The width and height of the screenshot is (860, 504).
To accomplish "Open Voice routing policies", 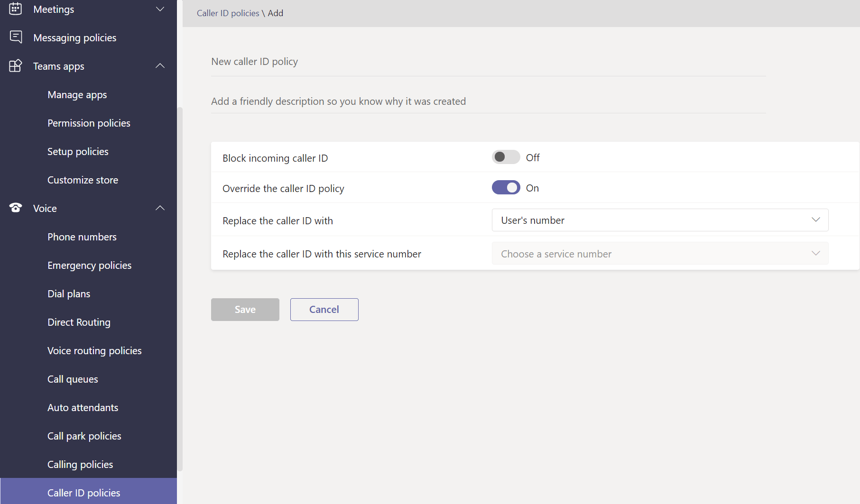I will (94, 351).
